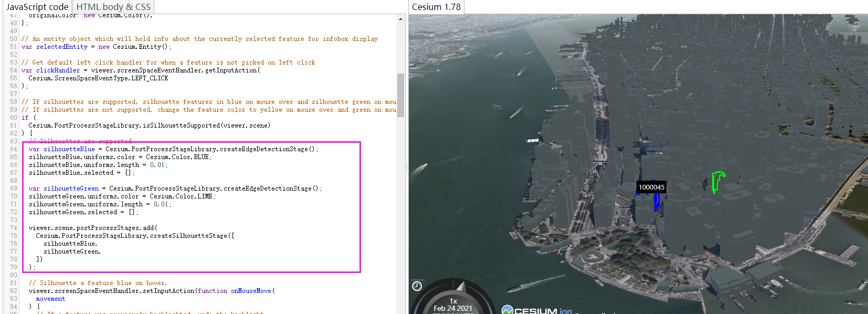Click the Cesium ion logo
868x314 pixels.
[x=536, y=310]
